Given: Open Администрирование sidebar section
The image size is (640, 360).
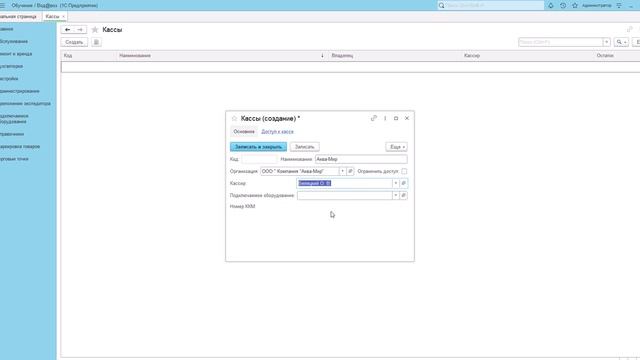Looking at the screenshot, I should tap(20, 91).
